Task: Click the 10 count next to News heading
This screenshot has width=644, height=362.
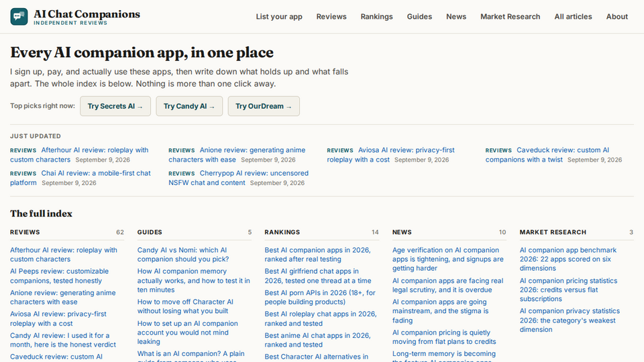Action: [502, 233]
